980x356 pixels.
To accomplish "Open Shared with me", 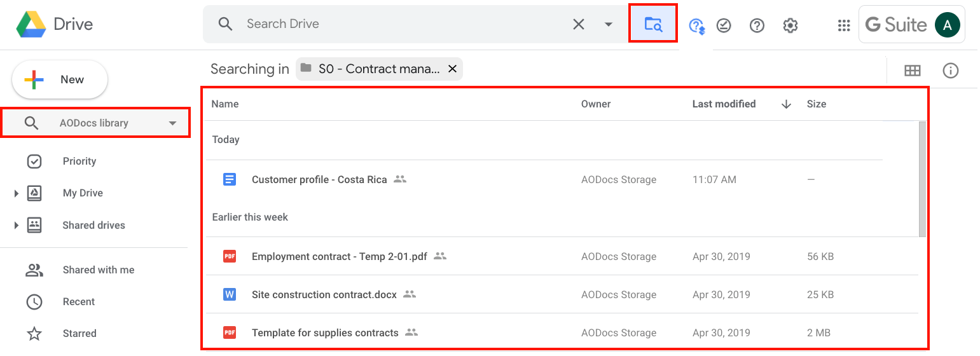I will [x=99, y=270].
